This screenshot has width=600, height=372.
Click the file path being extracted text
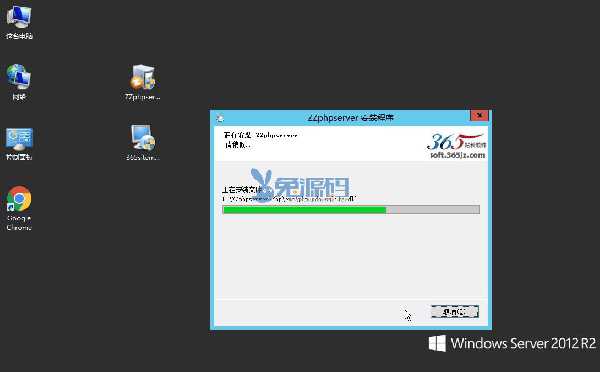289,199
